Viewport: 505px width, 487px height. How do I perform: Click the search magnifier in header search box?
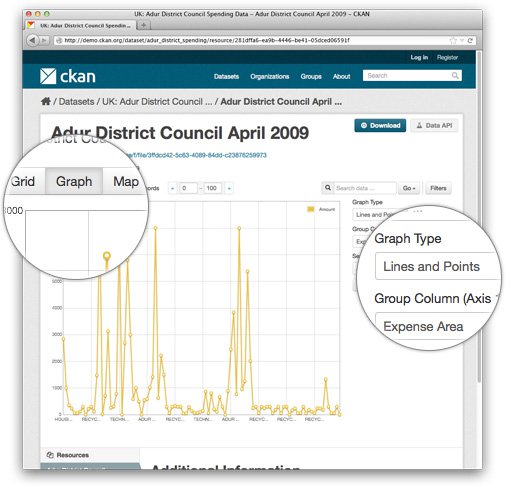[455, 76]
